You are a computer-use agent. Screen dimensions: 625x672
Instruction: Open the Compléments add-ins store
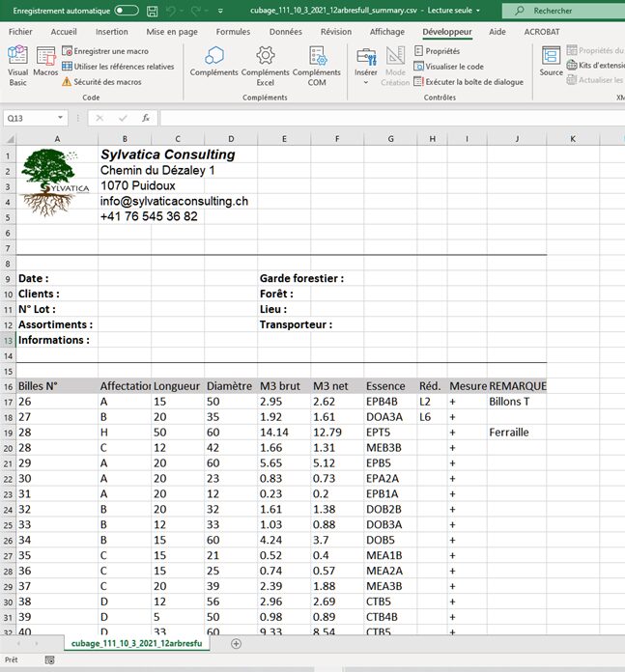(213, 61)
